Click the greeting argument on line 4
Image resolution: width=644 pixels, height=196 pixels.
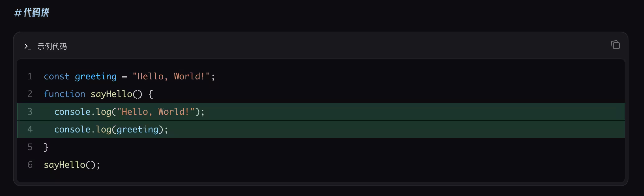click(138, 130)
